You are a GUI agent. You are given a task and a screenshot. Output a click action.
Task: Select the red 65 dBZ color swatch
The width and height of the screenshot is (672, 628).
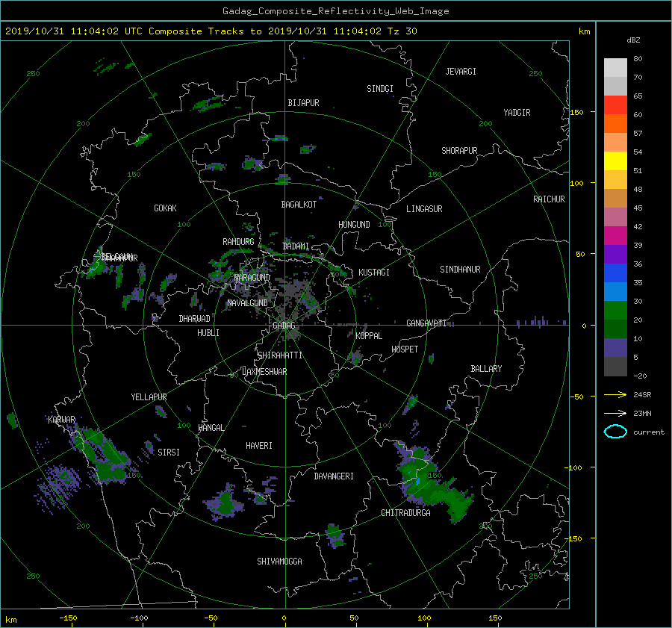[615, 105]
